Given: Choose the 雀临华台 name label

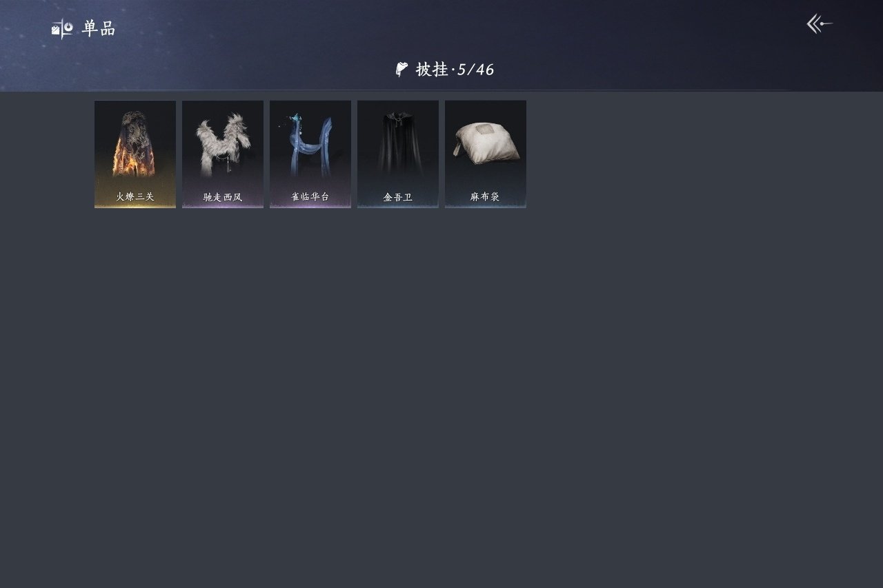Looking at the screenshot, I should click(x=310, y=197).
